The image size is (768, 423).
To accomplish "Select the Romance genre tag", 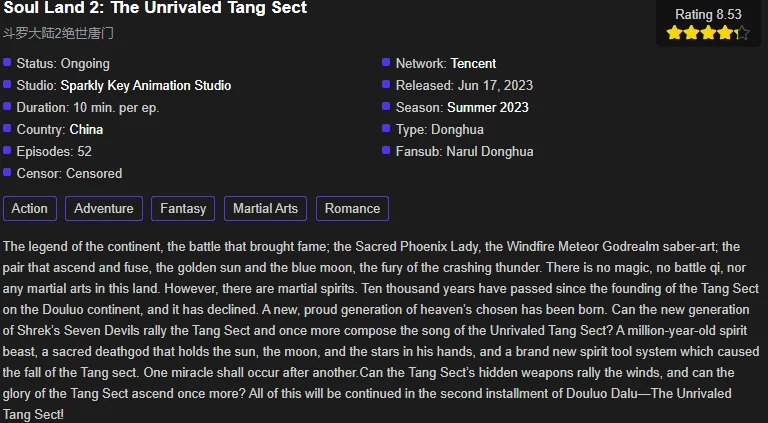I will point(352,209).
